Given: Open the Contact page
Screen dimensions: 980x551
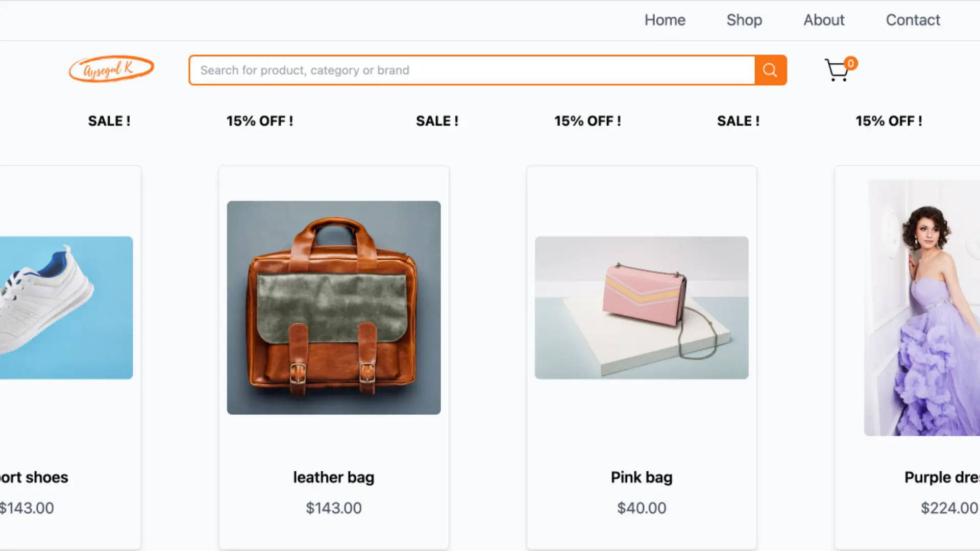Looking at the screenshot, I should [913, 20].
